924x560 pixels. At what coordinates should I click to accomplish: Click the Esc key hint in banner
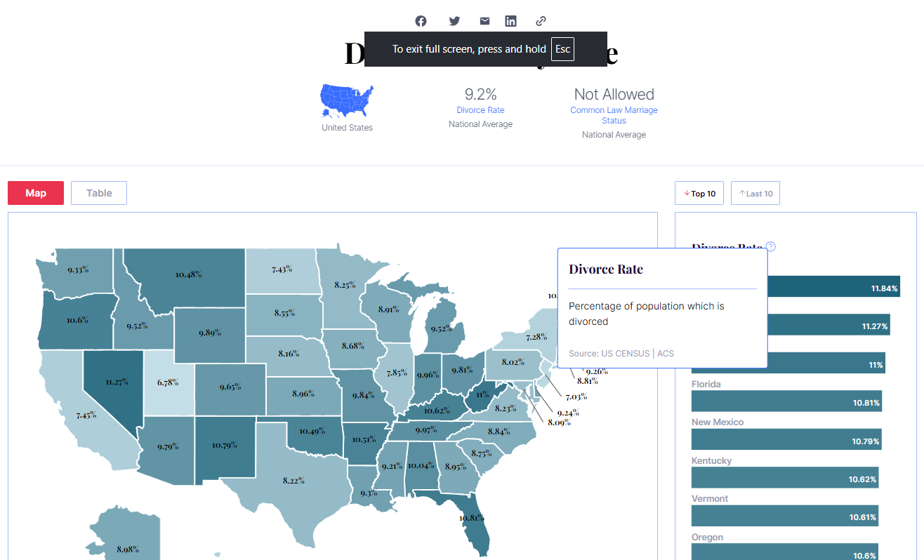[x=562, y=49]
